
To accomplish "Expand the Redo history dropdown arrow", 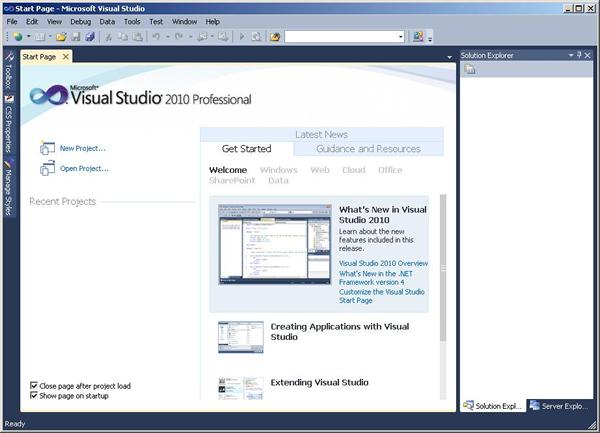I will click(x=190, y=37).
